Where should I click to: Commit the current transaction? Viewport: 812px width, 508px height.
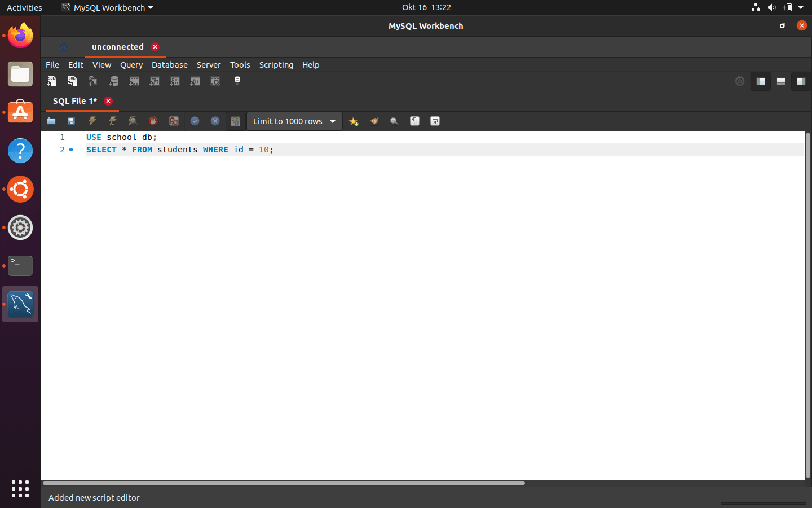195,121
